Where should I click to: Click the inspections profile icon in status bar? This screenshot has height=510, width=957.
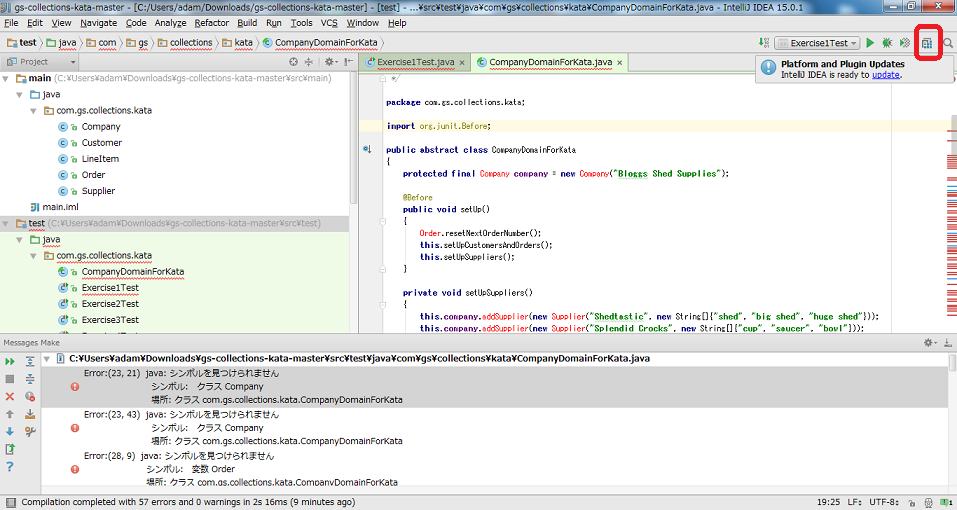click(x=928, y=502)
